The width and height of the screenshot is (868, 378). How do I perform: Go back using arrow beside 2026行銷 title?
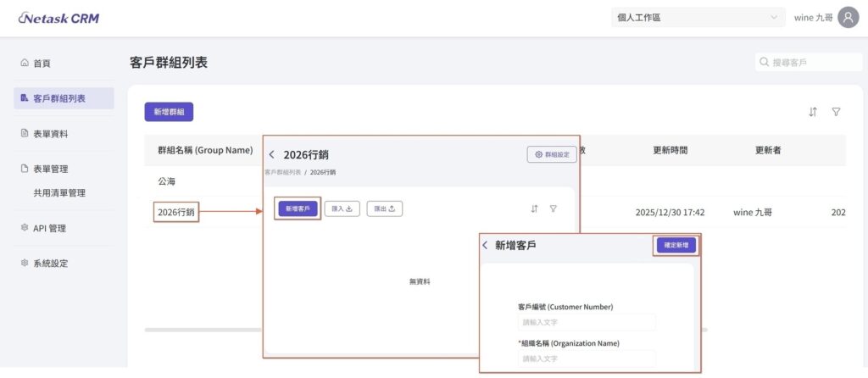tap(272, 155)
